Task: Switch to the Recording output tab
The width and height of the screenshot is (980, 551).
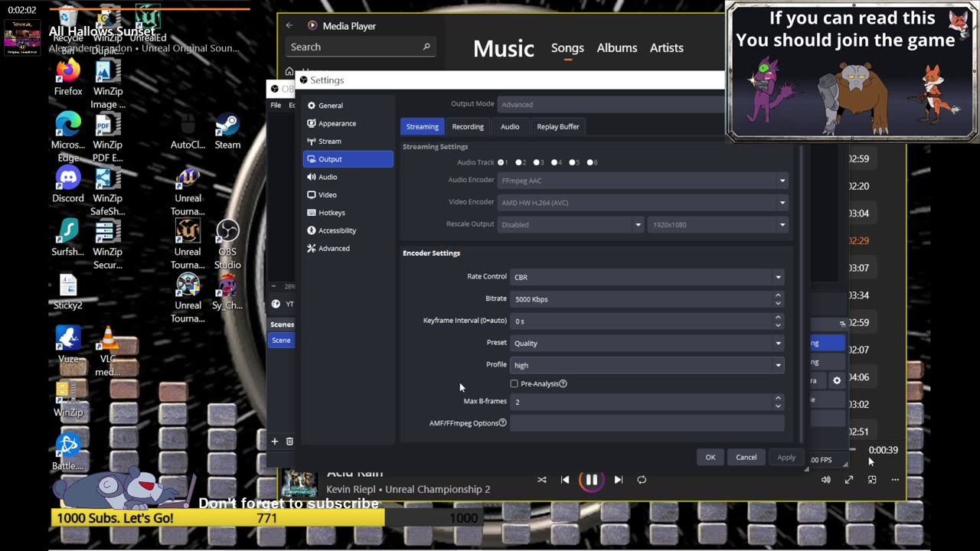Action: (468, 126)
